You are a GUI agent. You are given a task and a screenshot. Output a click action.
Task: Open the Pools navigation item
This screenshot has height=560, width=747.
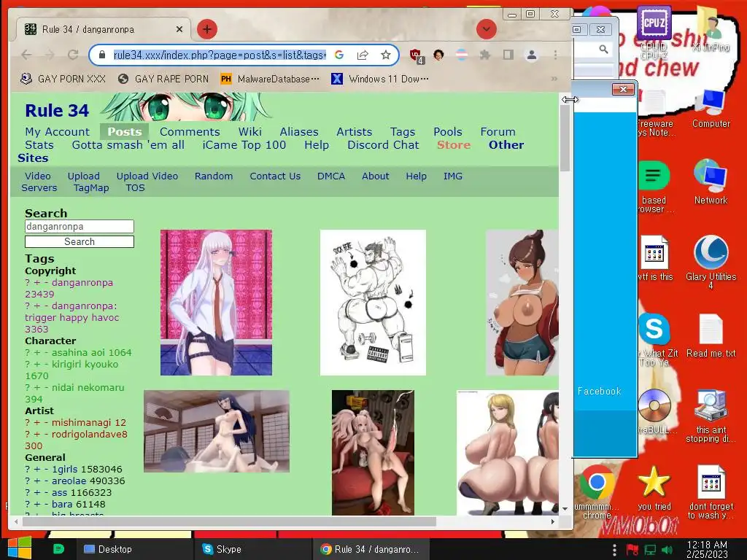(x=448, y=131)
